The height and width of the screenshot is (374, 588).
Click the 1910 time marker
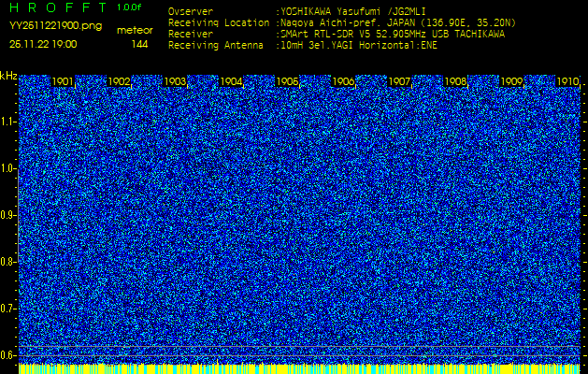pos(568,81)
